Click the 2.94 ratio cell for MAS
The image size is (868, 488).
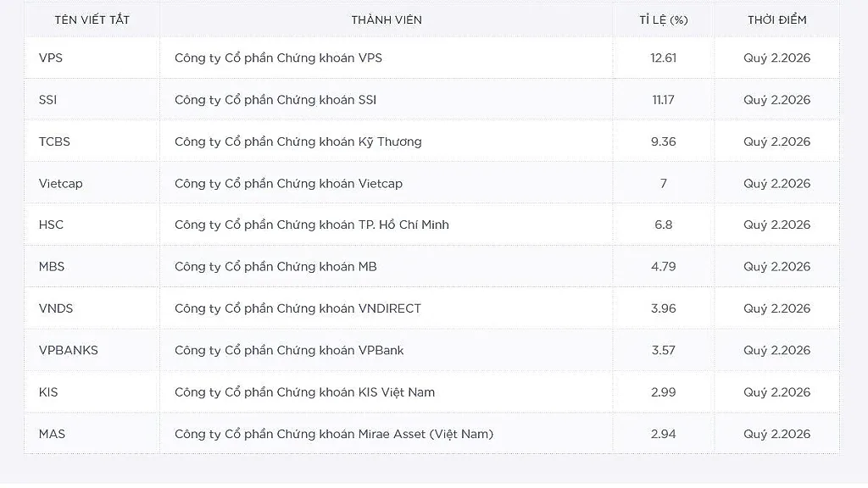coord(663,435)
